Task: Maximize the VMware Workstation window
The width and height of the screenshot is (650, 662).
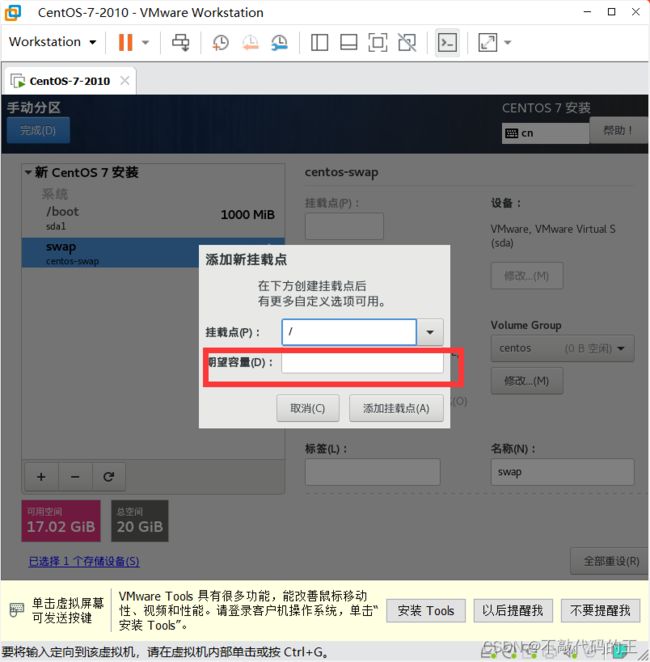Action: [x=611, y=12]
